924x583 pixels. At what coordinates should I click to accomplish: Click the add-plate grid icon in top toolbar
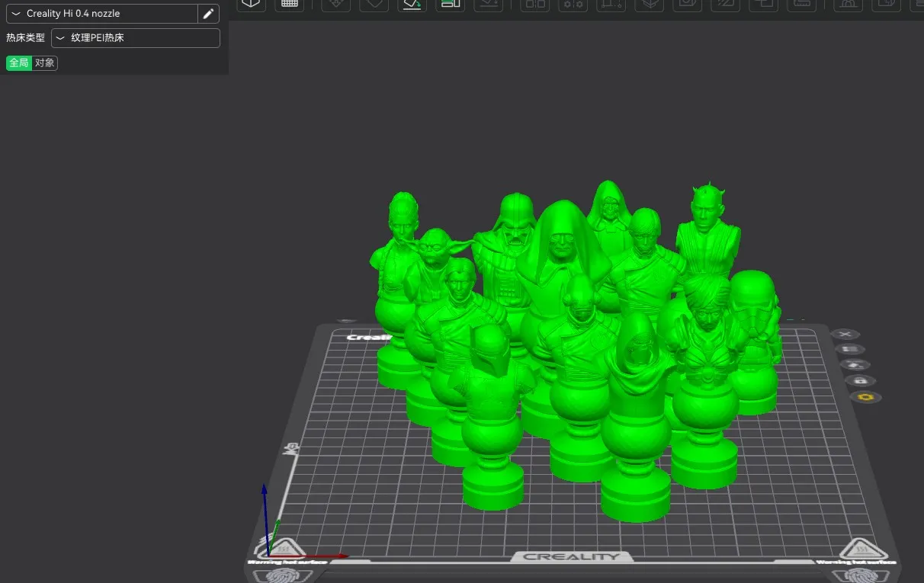[290, 5]
